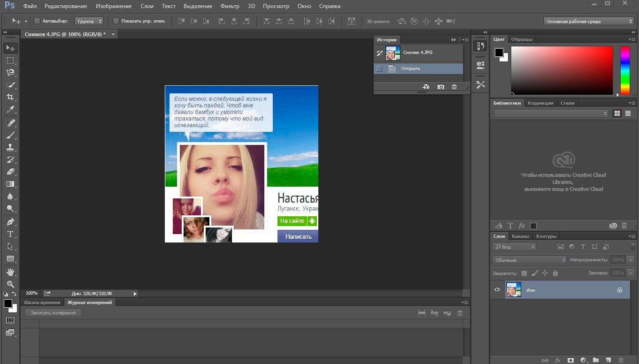Select the History Brush tool
Image resolution: width=639 pixels, height=364 pixels.
pyautogui.click(x=10, y=159)
